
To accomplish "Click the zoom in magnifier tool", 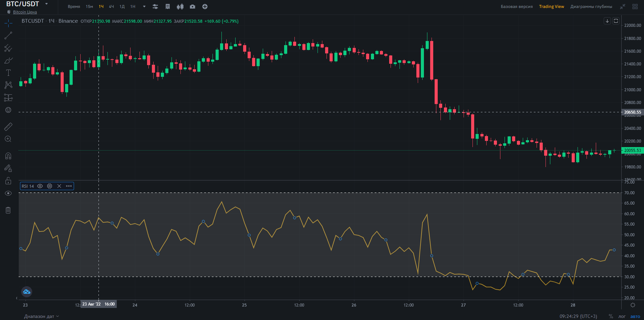I will click(x=8, y=139).
